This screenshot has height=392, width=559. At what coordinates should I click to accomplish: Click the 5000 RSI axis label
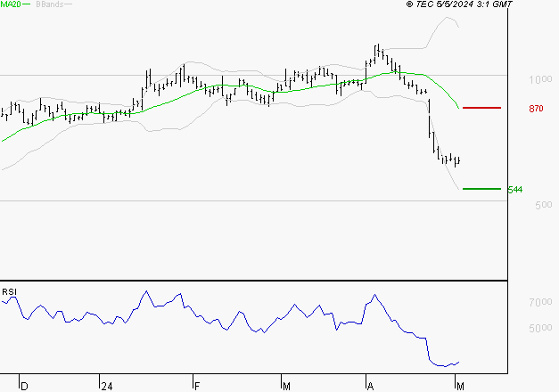pos(540,328)
